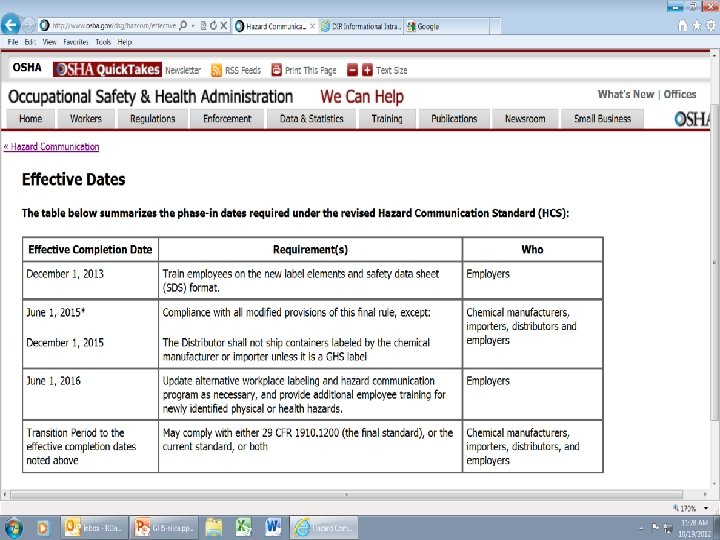Open the File menu

click(x=13, y=42)
